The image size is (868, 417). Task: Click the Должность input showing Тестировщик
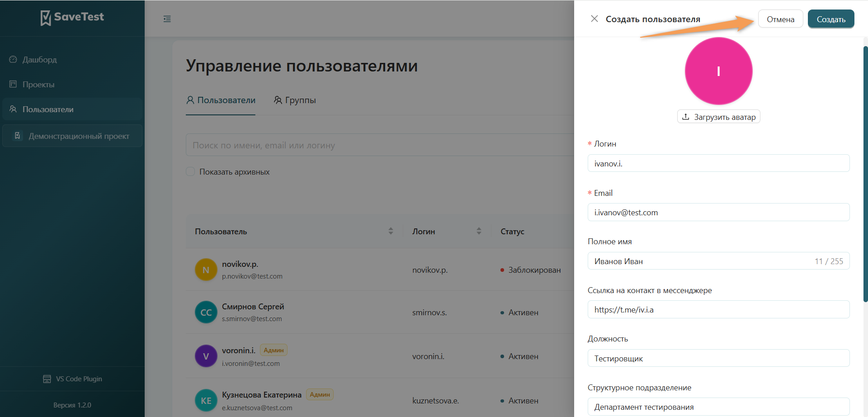coord(718,358)
